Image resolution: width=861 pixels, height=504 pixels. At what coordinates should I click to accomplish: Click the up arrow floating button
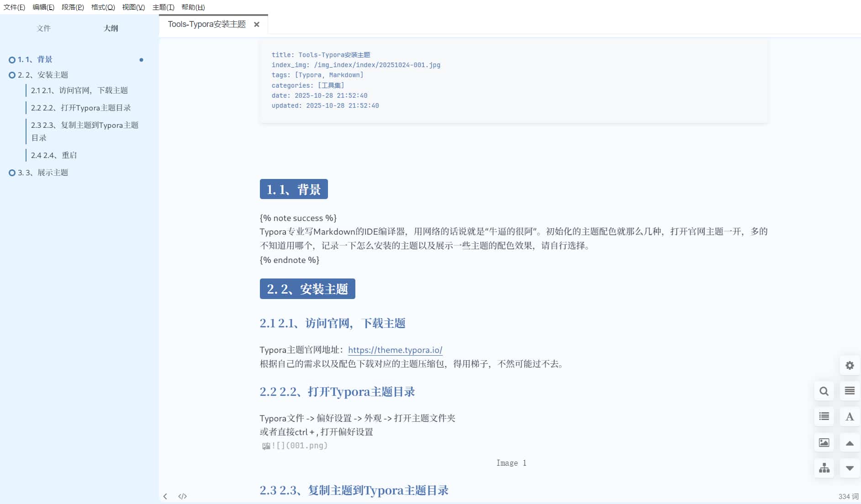(850, 443)
